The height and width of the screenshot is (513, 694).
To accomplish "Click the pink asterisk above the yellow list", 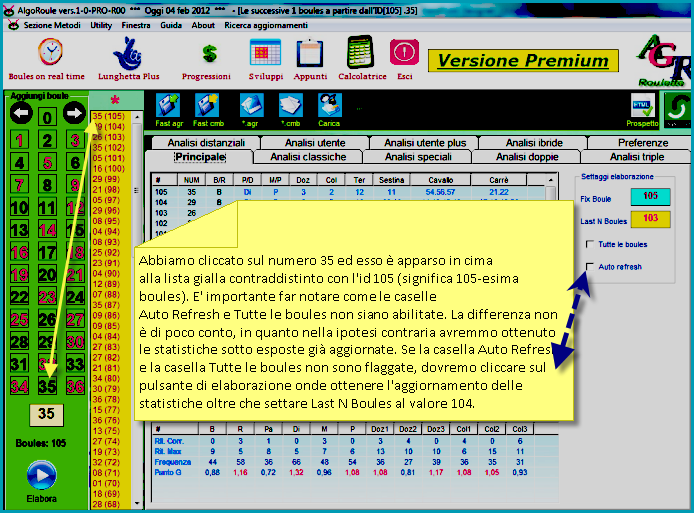I will point(115,100).
